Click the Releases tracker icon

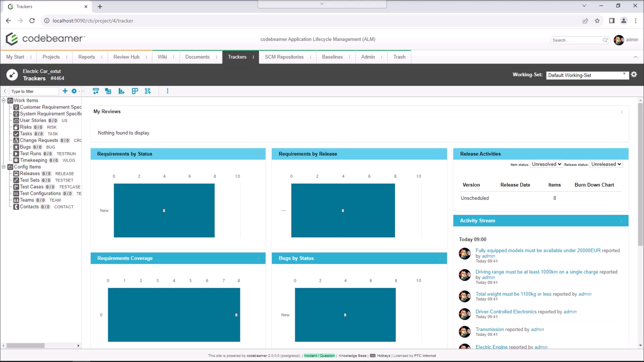click(16, 174)
